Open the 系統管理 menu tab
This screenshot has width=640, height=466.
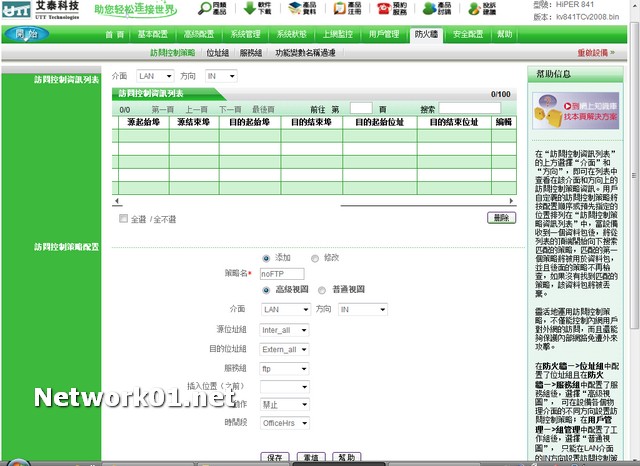point(245,34)
